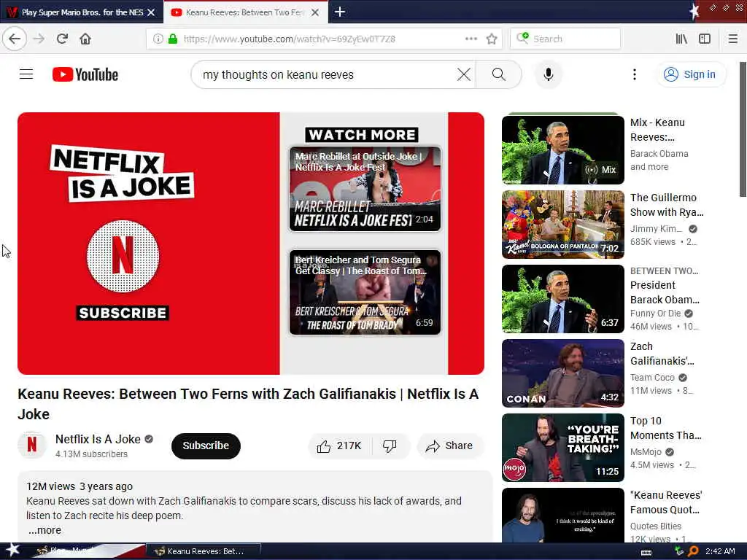Click the browser Search box
The image size is (747, 560).
[x=565, y=39]
